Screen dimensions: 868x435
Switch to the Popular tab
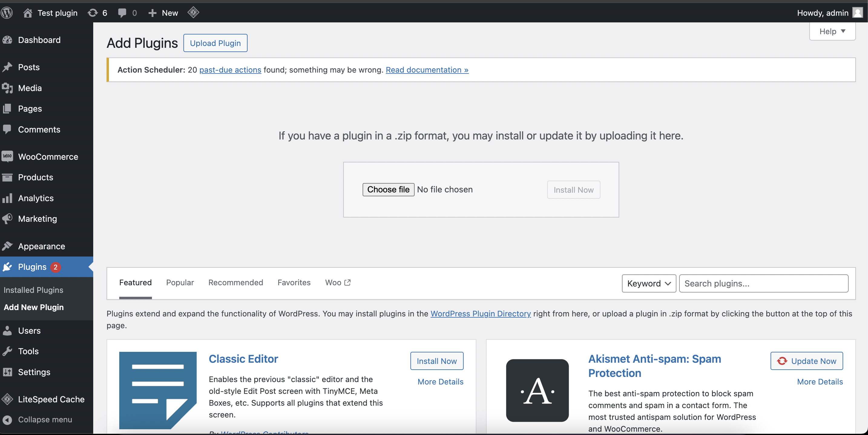pos(180,283)
